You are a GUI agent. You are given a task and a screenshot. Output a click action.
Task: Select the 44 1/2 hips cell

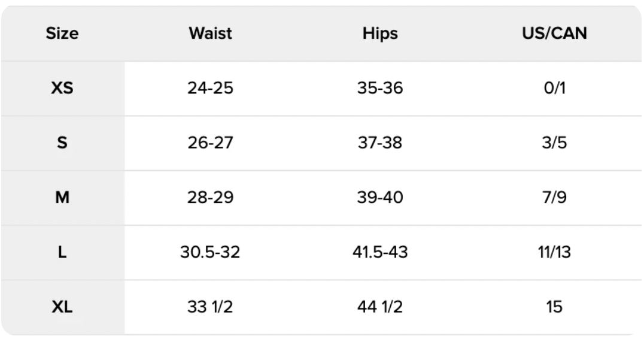click(381, 308)
